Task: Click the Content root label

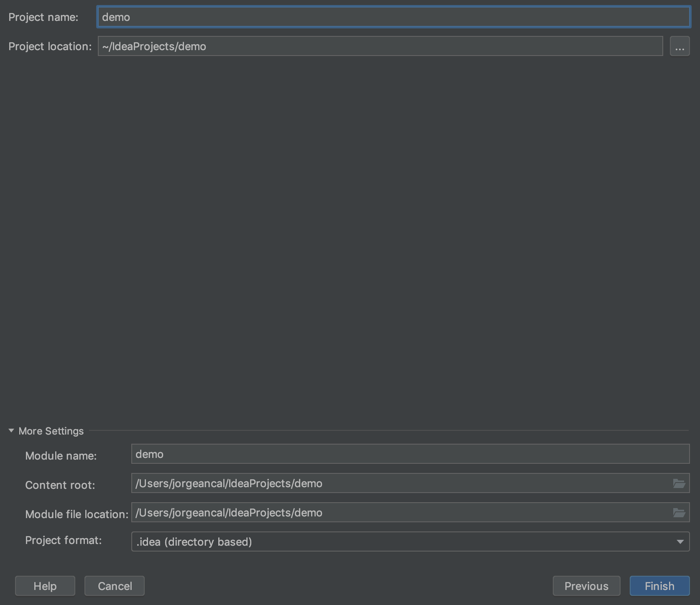Action: (60, 485)
